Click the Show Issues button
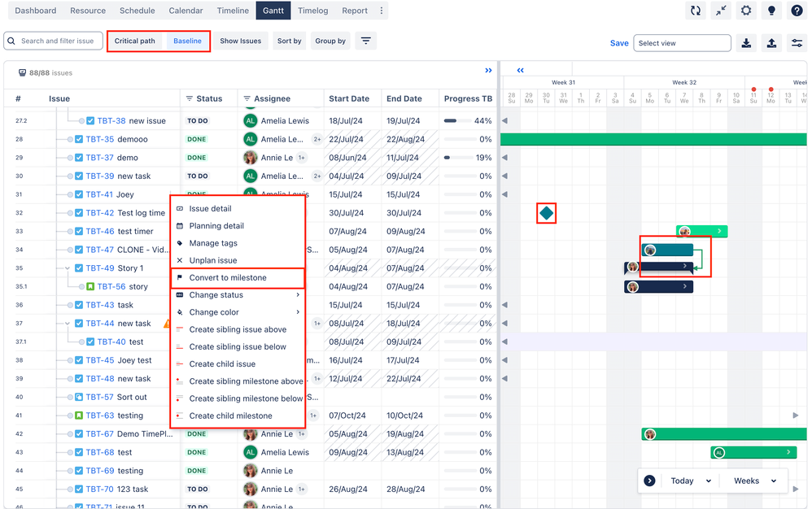 coord(240,41)
